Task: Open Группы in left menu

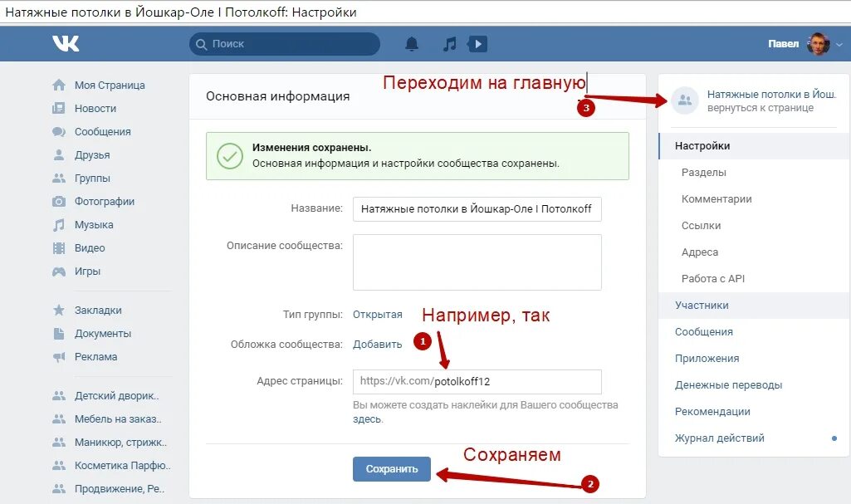Action: 92,179
